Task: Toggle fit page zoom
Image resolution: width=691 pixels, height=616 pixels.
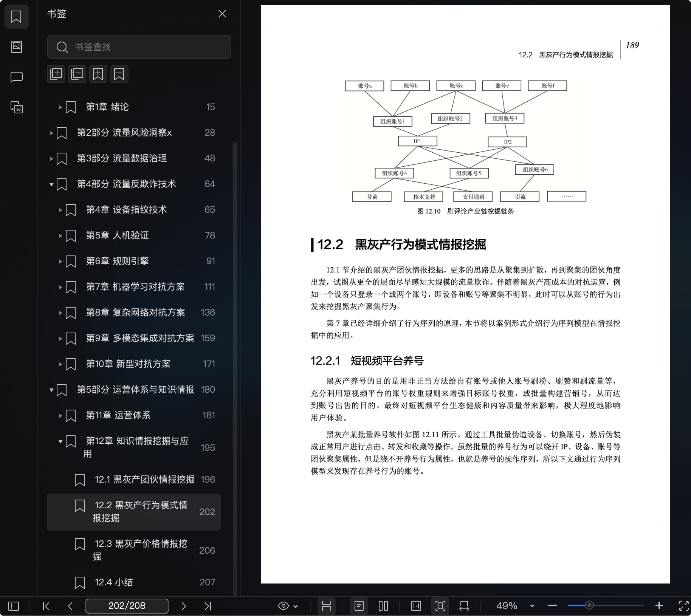Action: 440,606
